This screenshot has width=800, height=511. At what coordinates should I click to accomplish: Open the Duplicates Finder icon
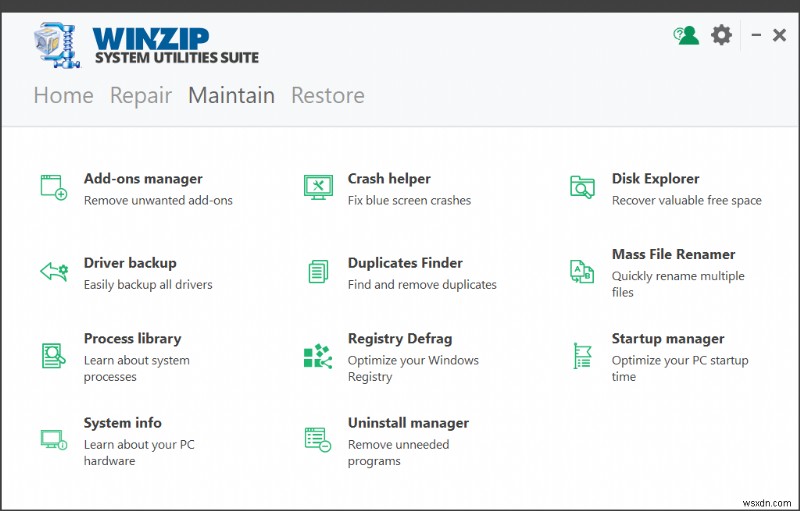click(x=317, y=271)
